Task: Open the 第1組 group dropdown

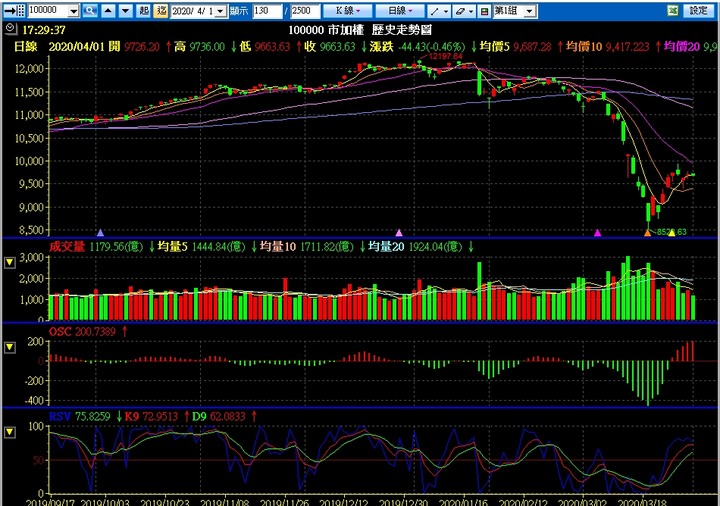Action: 529,11
